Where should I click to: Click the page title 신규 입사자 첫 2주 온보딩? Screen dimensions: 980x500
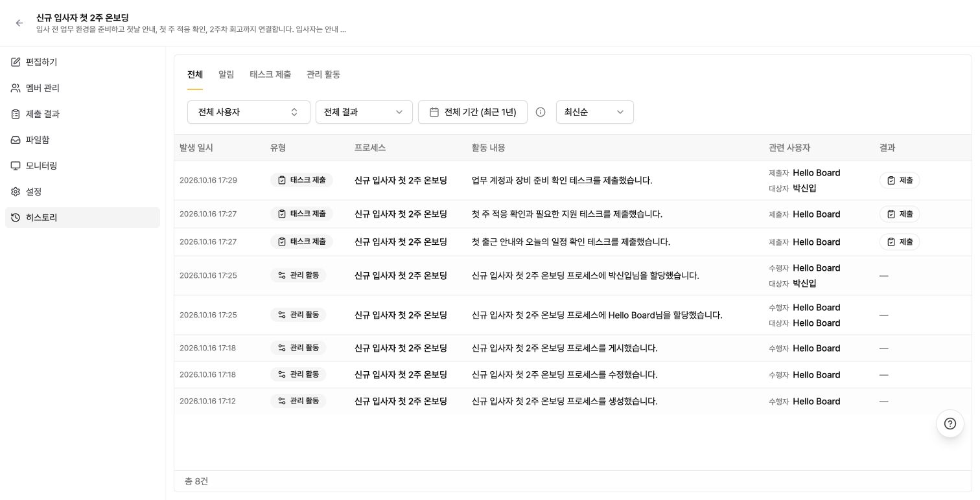(82, 17)
